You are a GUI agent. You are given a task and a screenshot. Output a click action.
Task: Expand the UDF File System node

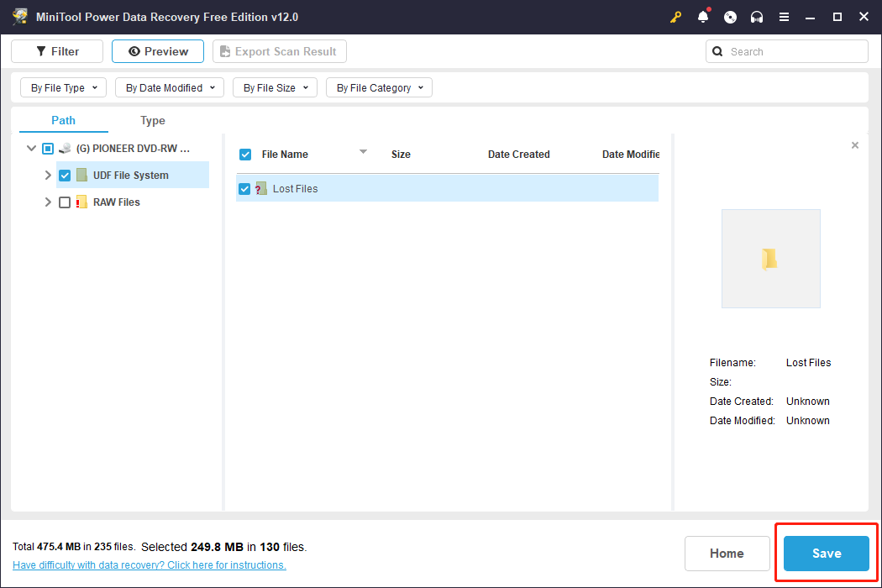[x=48, y=175]
